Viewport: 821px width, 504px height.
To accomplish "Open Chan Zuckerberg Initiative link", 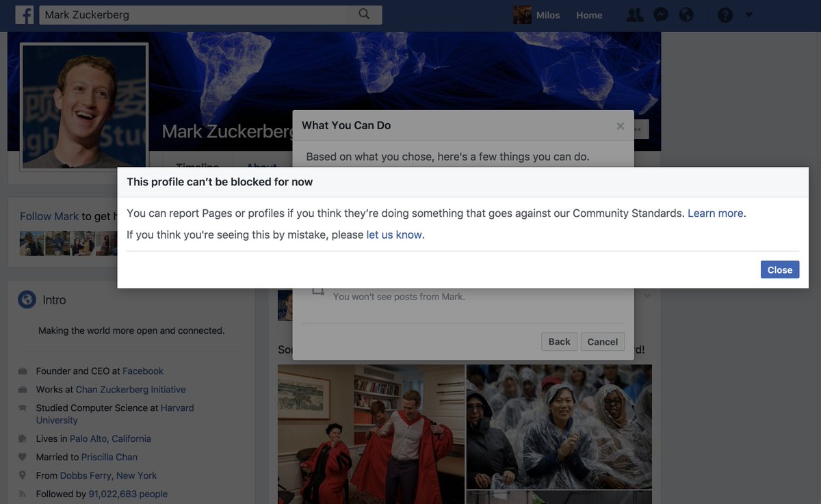I will (131, 390).
